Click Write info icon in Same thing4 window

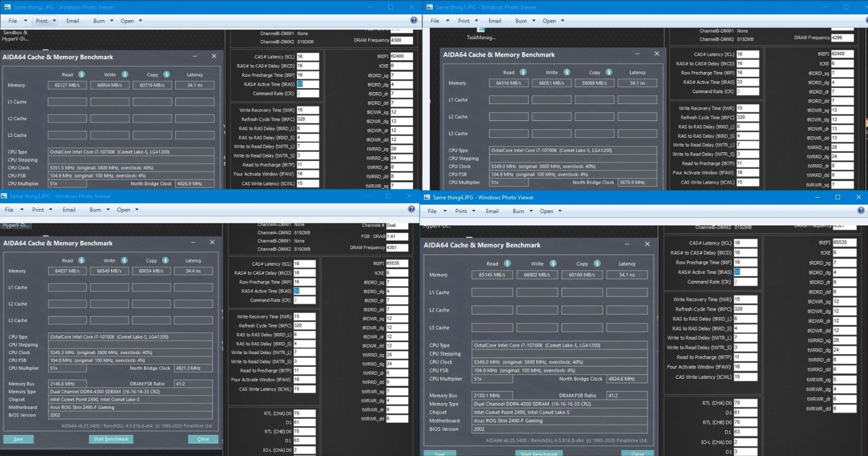click(553, 264)
